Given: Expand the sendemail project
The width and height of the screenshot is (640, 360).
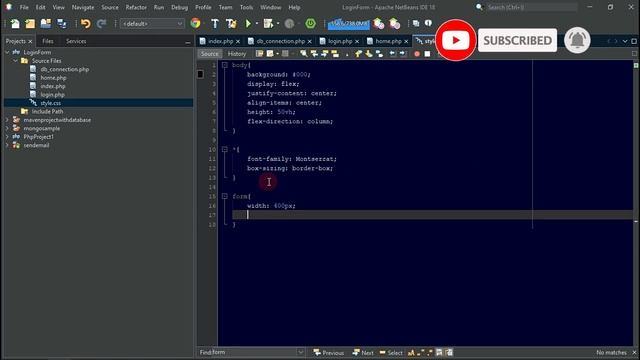Looking at the screenshot, I should pyautogui.click(x=7, y=145).
